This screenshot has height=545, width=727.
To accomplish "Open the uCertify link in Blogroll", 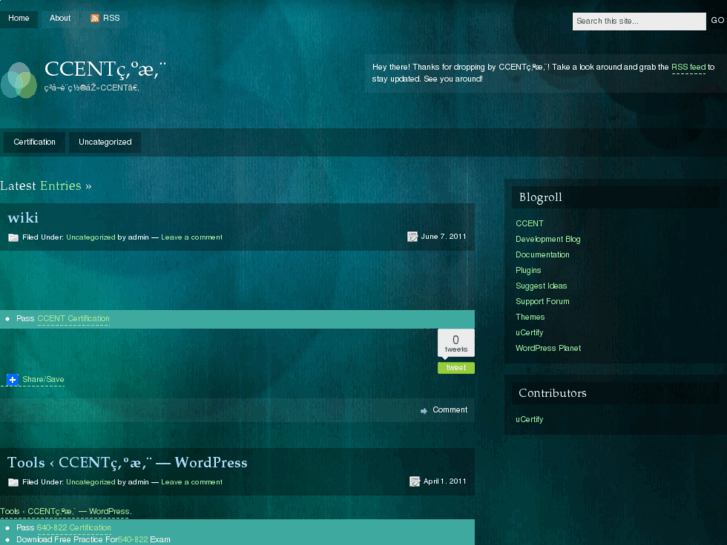I will tap(529, 333).
